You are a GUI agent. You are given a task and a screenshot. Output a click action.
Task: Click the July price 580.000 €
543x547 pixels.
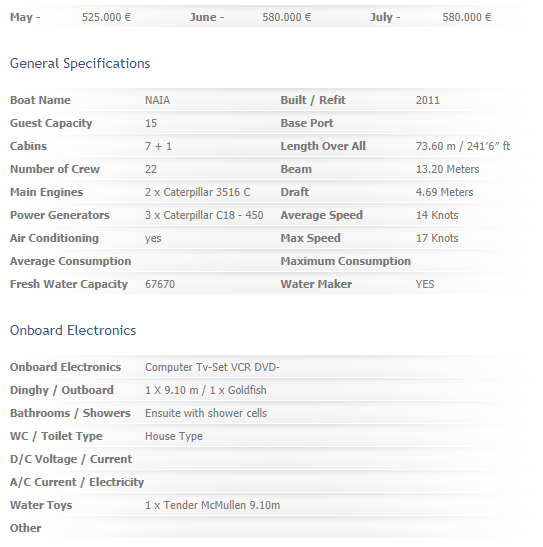(x=467, y=17)
